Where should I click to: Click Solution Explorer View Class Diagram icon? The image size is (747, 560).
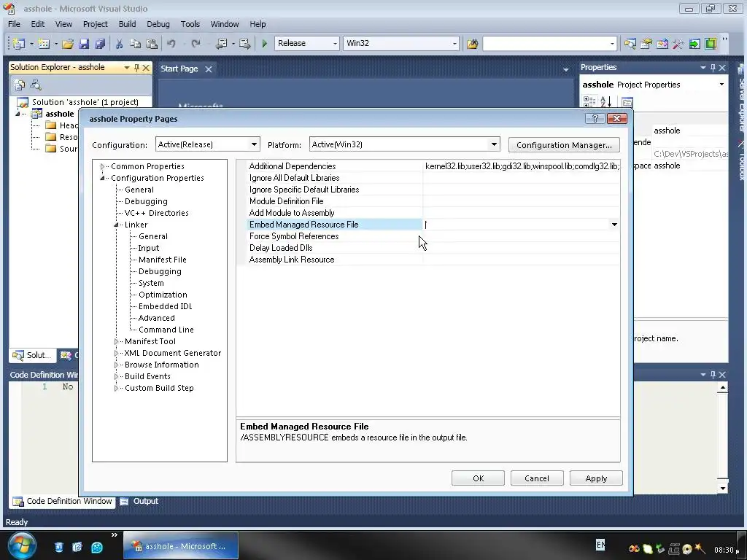(36, 85)
